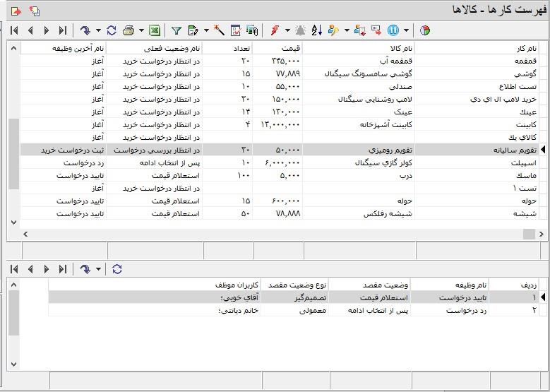Click the A-Z sort icon
Viewport: 550px width, 392px height.
317,30
